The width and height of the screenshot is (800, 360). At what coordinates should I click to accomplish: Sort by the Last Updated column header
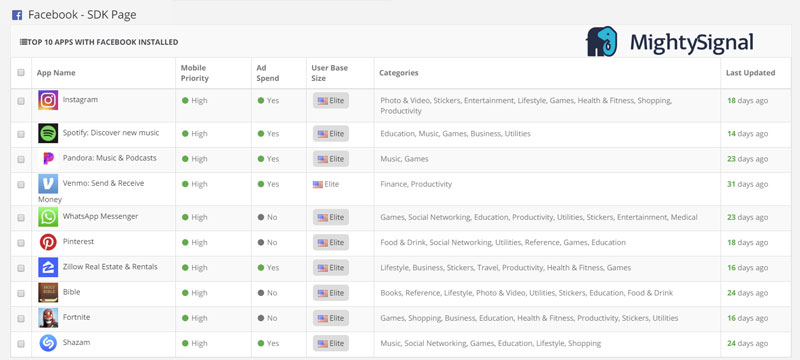751,73
